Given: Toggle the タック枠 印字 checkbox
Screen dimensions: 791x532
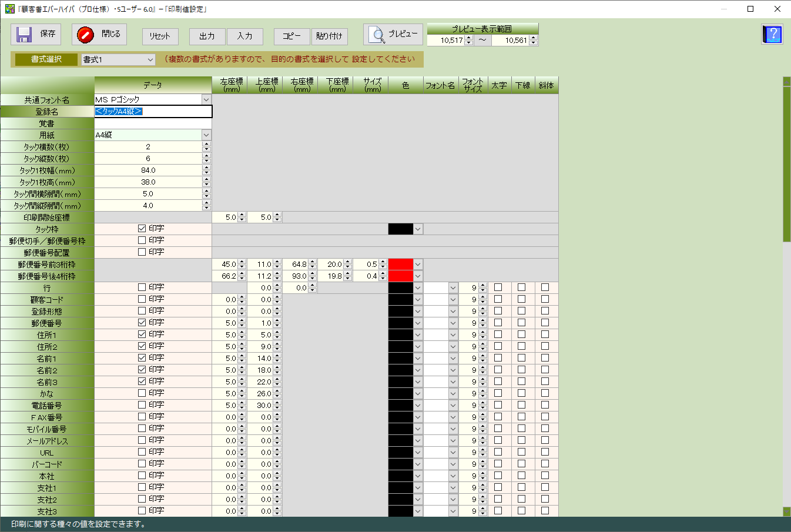Looking at the screenshot, I should 142,229.
